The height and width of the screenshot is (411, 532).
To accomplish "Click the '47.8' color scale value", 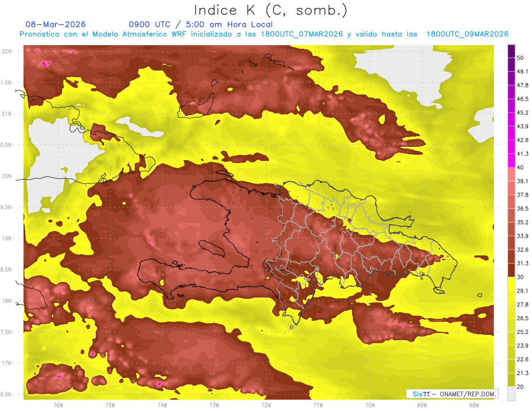I will pyautogui.click(x=523, y=86).
